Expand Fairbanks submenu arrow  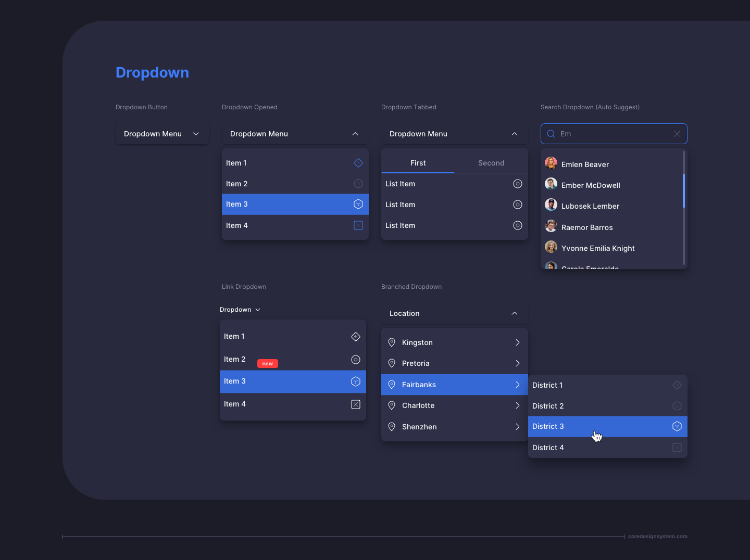(518, 385)
